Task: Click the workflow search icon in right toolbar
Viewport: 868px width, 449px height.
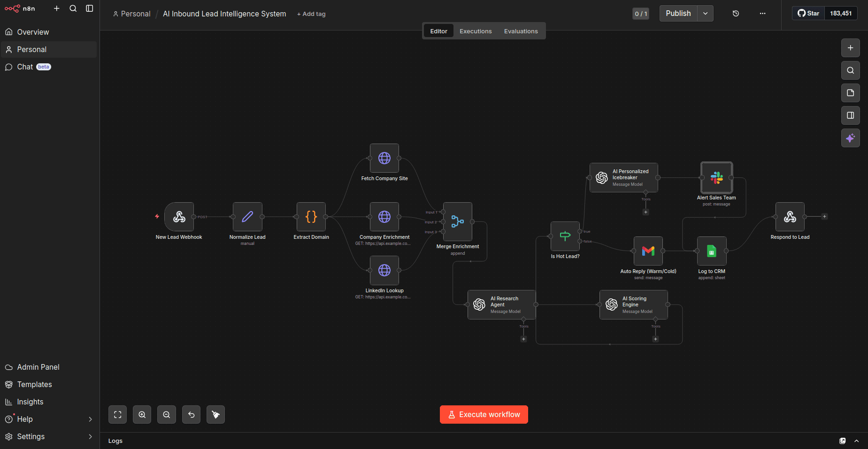Action: 850,70
